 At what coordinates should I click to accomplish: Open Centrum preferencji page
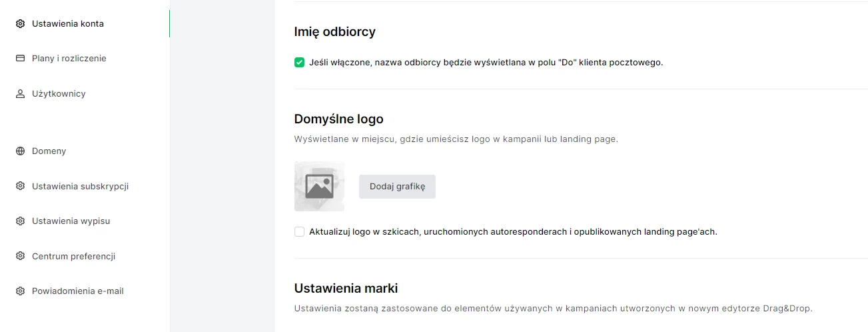click(74, 256)
